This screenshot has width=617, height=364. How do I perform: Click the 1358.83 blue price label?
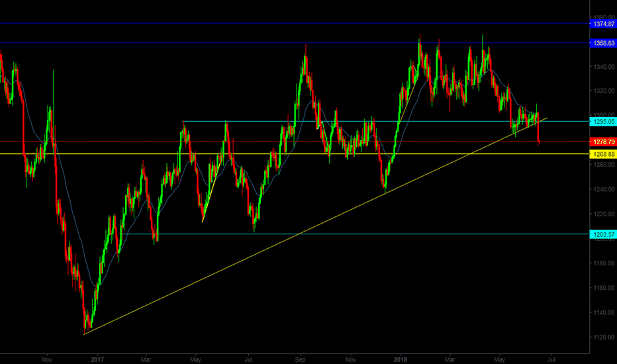(x=603, y=43)
